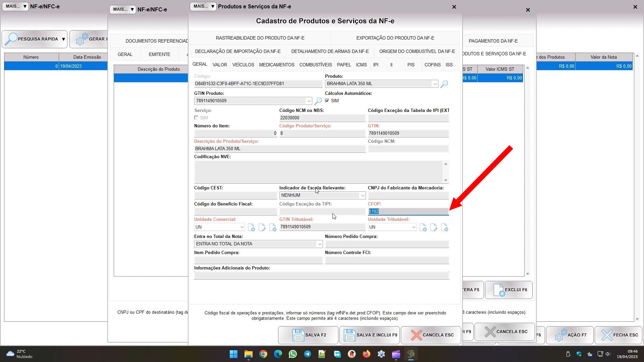Switch to the ICMS tab
The image size is (644, 362).
pos(361,65)
